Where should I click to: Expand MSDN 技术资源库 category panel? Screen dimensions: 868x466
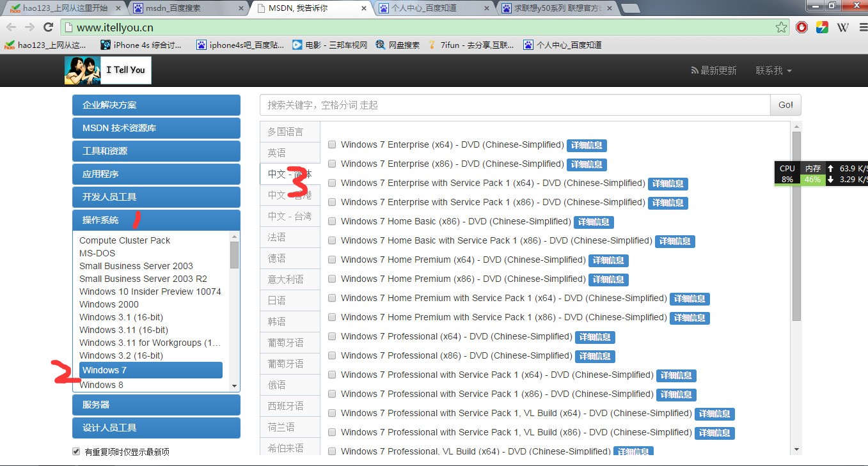(156, 128)
